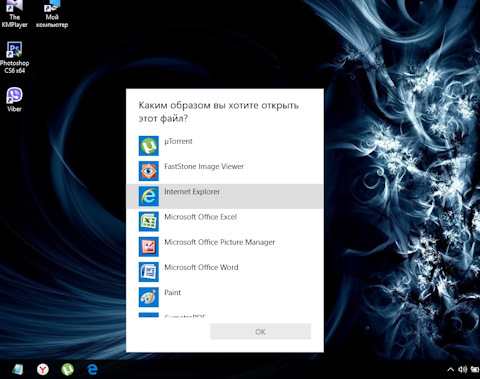
Task: Pick the Internet Explorer icon in the dialog
Action: pos(149,196)
